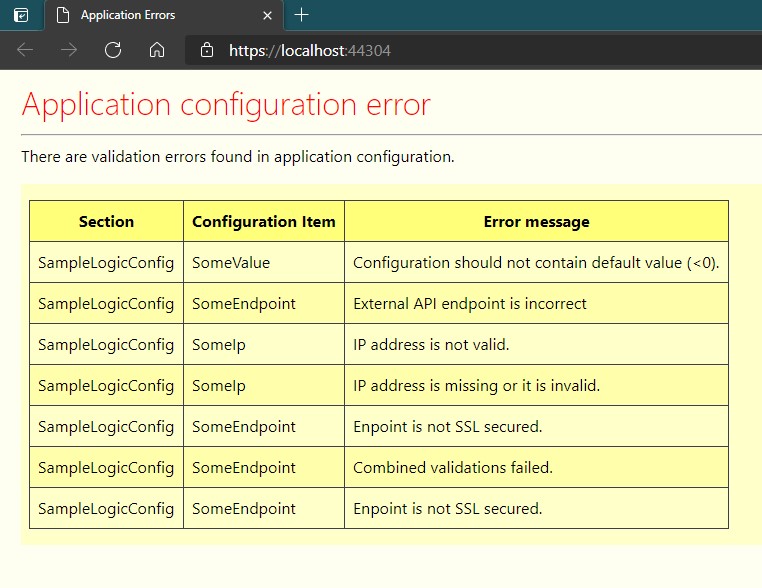Go to the browser home page
Viewport: 762px width, 588px height.
point(156,50)
